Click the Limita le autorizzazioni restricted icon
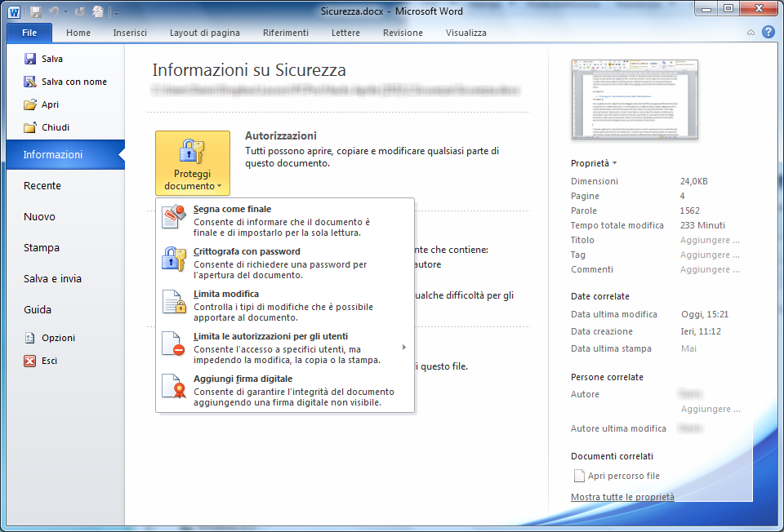The height and width of the screenshot is (532, 784). [174, 344]
